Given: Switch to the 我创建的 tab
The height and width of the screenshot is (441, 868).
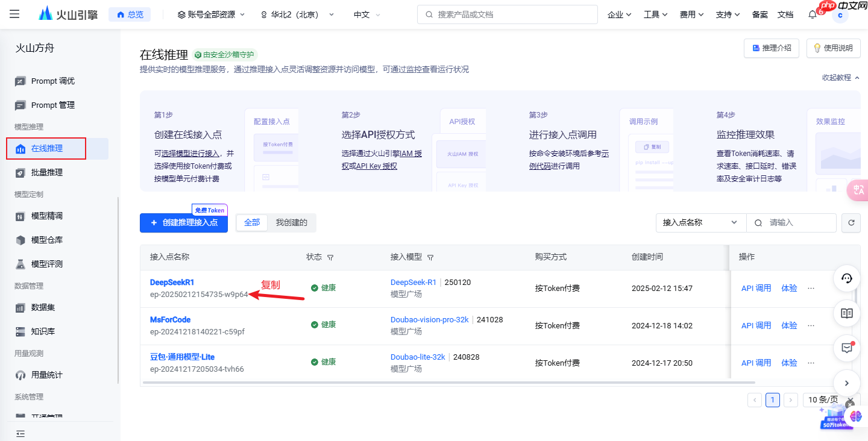Looking at the screenshot, I should coord(292,222).
